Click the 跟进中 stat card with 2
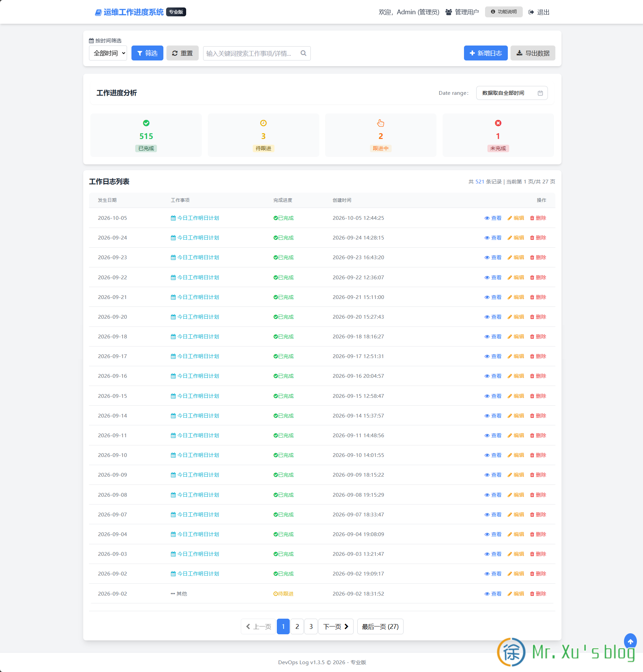This screenshot has width=643, height=672. click(380, 136)
